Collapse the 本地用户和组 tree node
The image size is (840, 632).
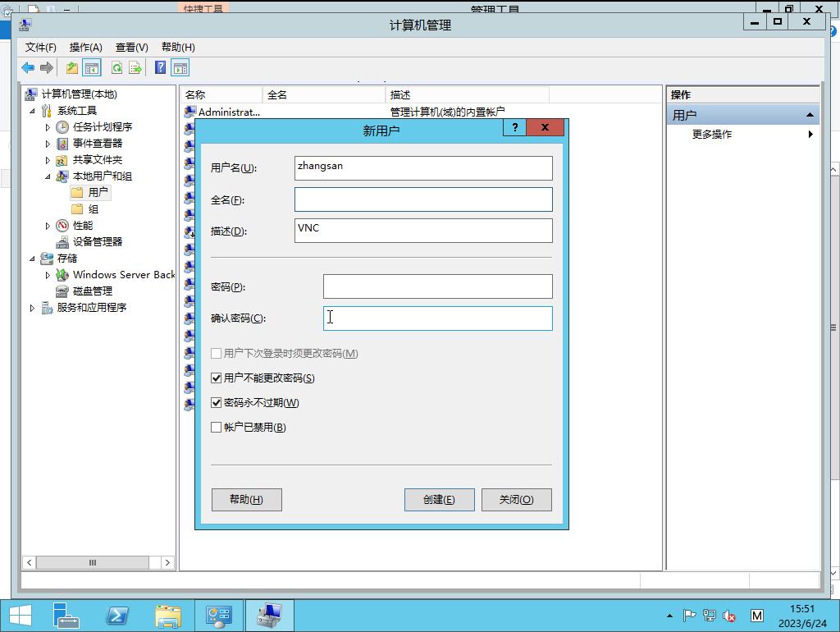pos(48,176)
